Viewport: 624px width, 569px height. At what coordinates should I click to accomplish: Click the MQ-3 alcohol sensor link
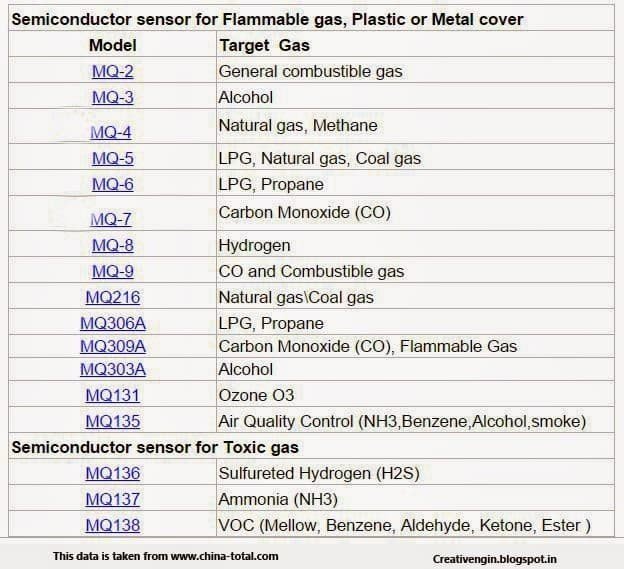point(112,97)
